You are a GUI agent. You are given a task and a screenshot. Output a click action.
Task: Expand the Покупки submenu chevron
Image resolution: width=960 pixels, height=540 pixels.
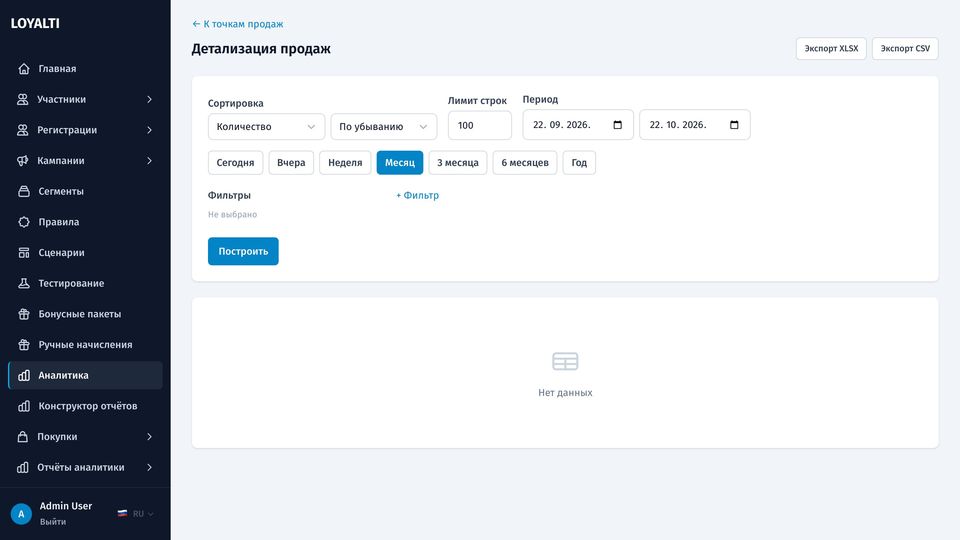tap(149, 437)
